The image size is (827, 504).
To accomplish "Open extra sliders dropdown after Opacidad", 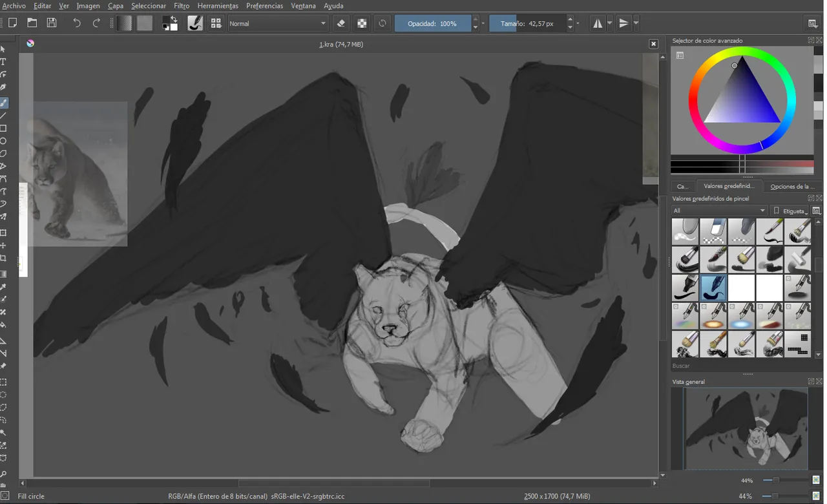I will tap(483, 23).
